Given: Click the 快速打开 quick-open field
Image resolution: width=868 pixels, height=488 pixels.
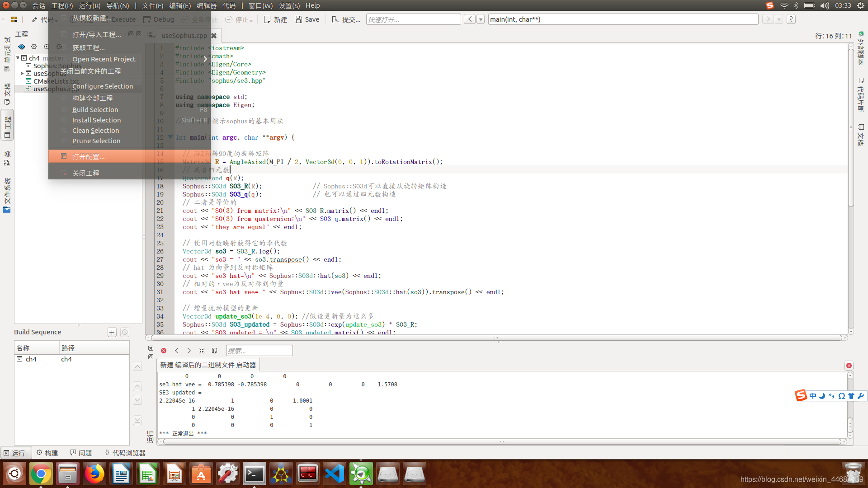Looking at the screenshot, I should [x=413, y=19].
